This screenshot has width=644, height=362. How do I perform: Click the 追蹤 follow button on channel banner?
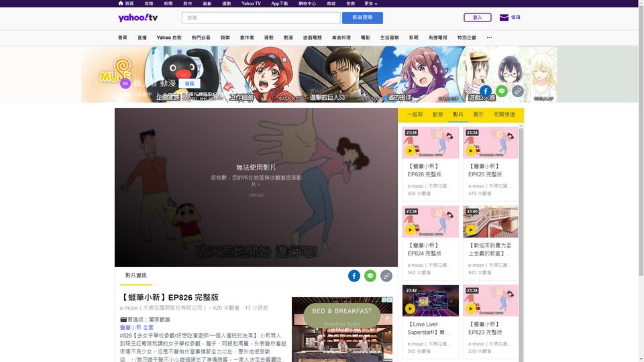tap(189, 83)
